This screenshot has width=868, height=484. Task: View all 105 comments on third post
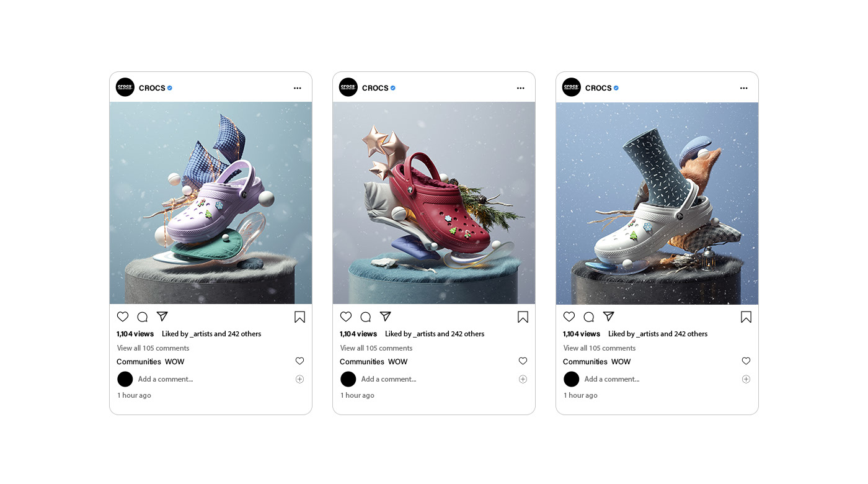tap(600, 348)
